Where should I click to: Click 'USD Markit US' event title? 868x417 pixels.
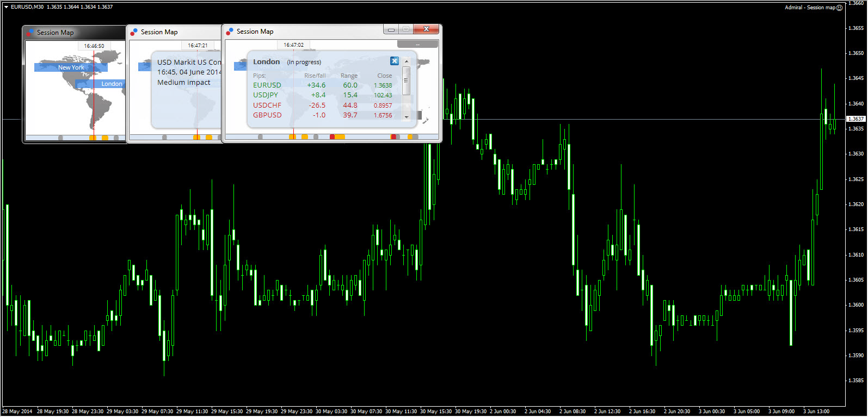coord(182,63)
